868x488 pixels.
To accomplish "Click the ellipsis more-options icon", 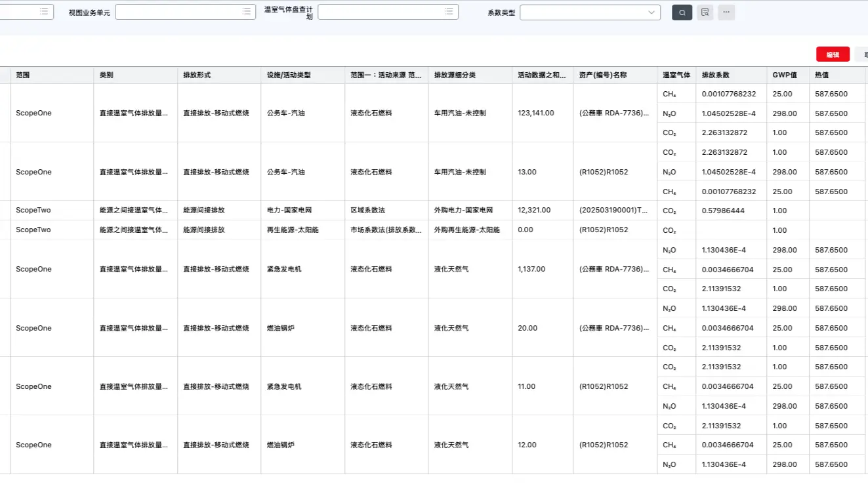I will [x=726, y=12].
